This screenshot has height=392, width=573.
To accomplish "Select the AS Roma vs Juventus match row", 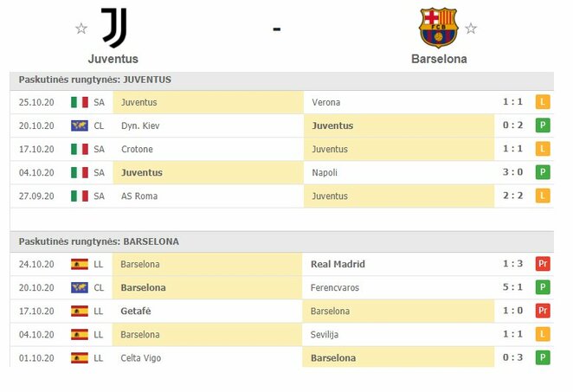I will (x=286, y=196).
